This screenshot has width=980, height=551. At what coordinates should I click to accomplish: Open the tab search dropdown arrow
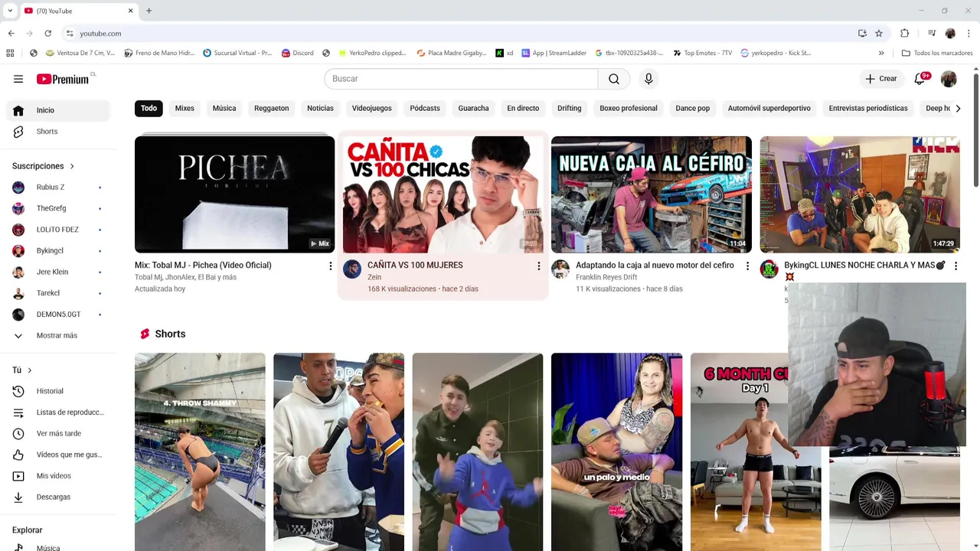10,11
